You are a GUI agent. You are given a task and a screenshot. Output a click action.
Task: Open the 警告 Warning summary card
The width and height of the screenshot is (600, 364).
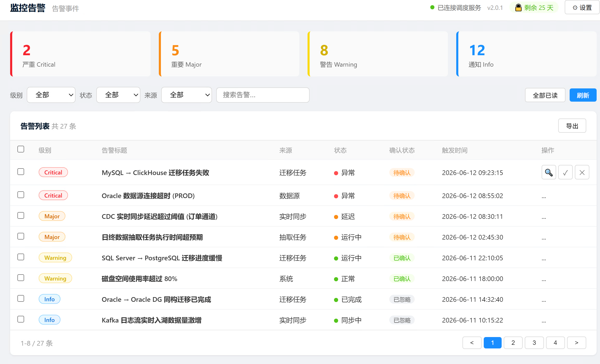coord(378,54)
